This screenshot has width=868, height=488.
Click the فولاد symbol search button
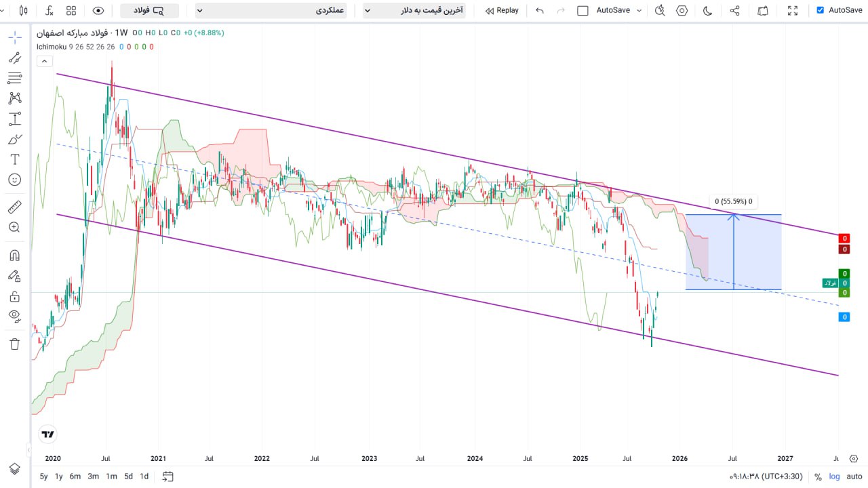tap(149, 10)
